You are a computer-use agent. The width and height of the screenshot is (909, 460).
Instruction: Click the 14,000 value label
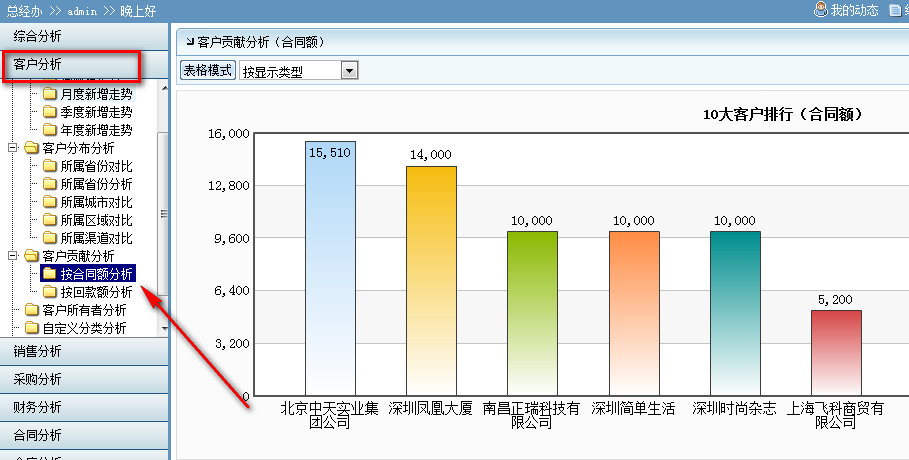tap(431, 155)
